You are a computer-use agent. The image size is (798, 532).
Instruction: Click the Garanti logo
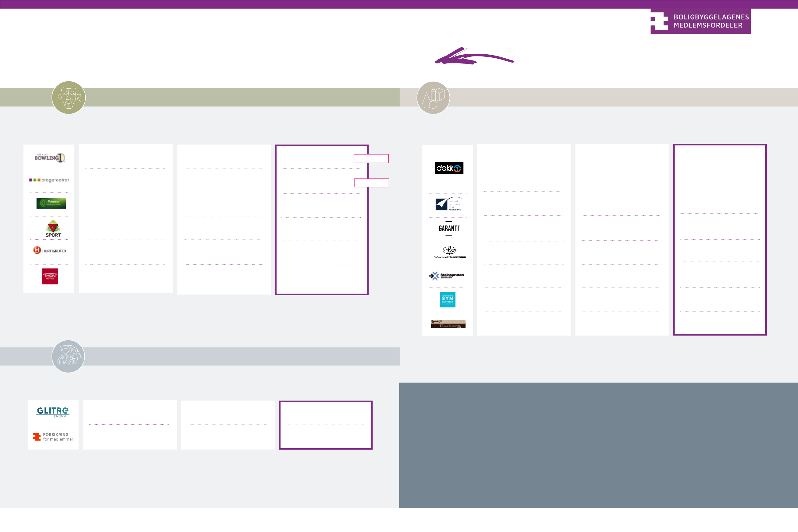point(449,228)
